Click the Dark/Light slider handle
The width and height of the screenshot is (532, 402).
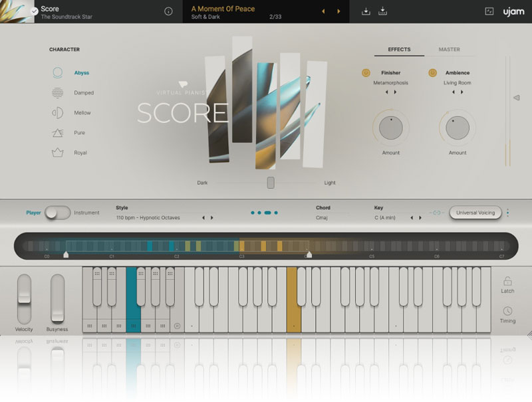click(x=271, y=183)
